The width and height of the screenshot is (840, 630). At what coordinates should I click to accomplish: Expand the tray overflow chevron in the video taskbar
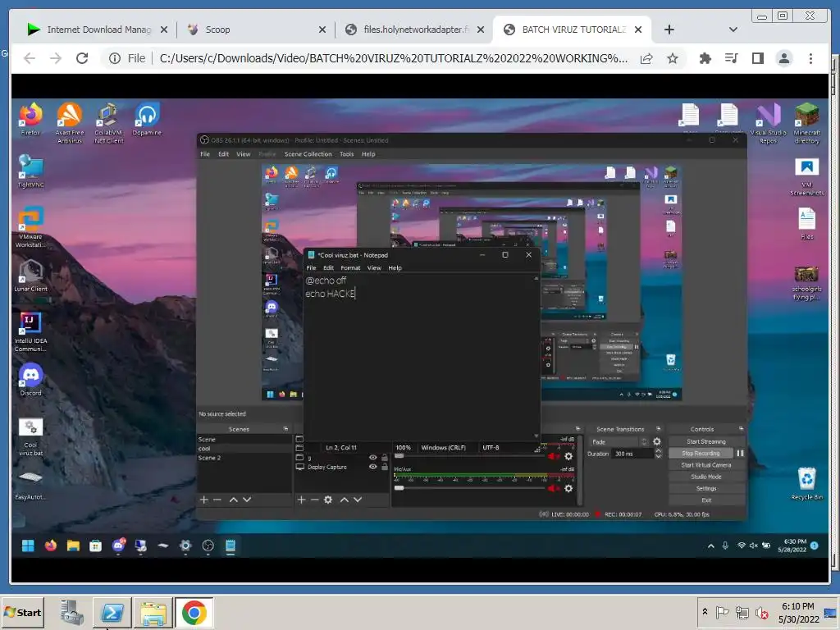pyautogui.click(x=711, y=546)
